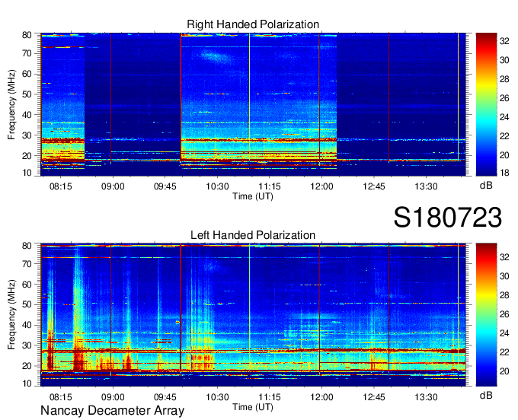The width and height of the screenshot is (518, 420).
Task: Click the 24 dB mark on lower color bar
Action: [x=504, y=333]
